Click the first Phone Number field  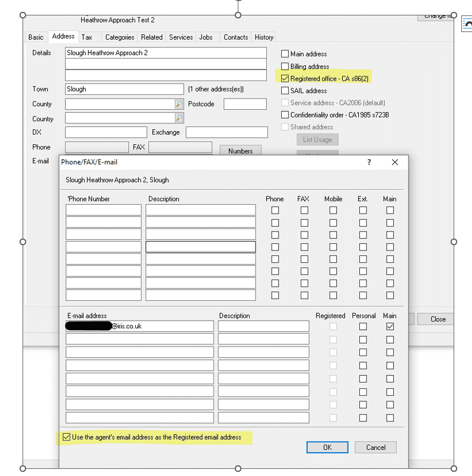(103, 210)
